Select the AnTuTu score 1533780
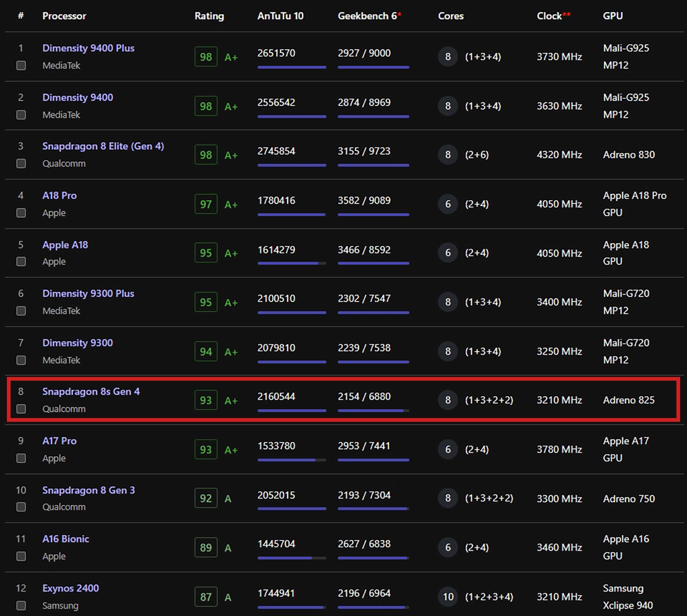The width and height of the screenshot is (687, 616). tap(276, 446)
